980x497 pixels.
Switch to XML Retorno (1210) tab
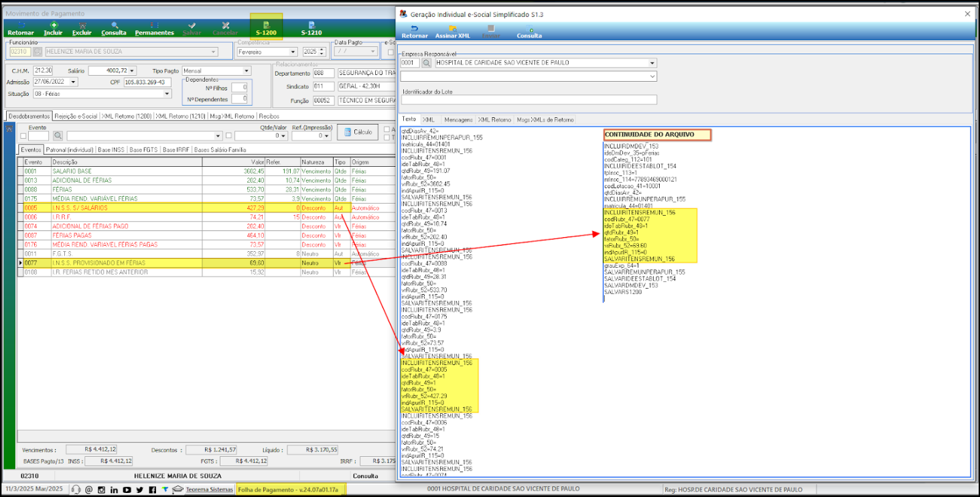point(180,116)
